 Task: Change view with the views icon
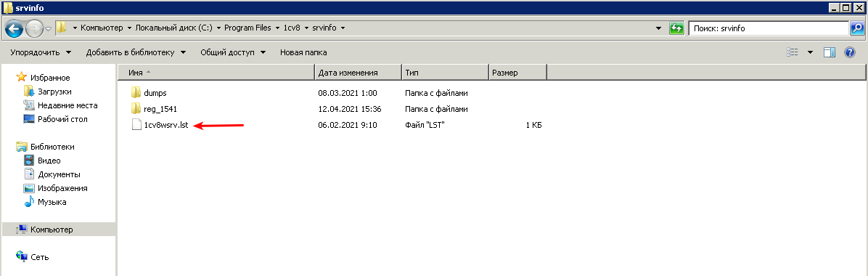tap(793, 52)
